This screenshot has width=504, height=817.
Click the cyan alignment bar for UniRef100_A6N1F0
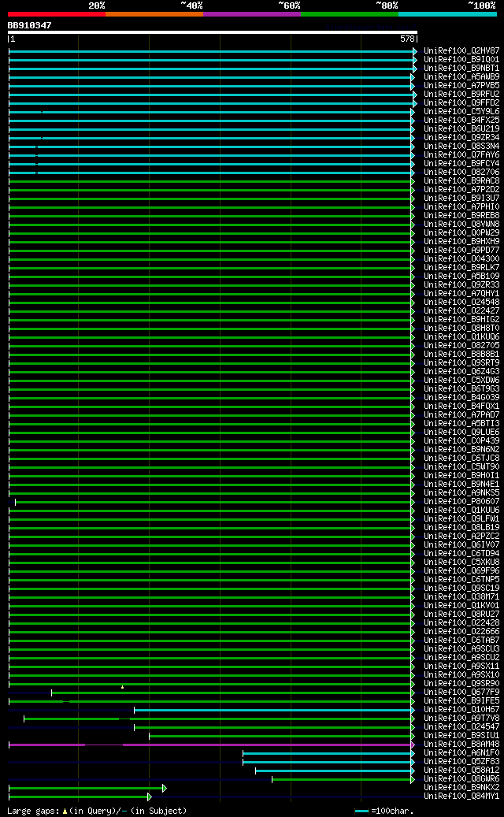328,753
